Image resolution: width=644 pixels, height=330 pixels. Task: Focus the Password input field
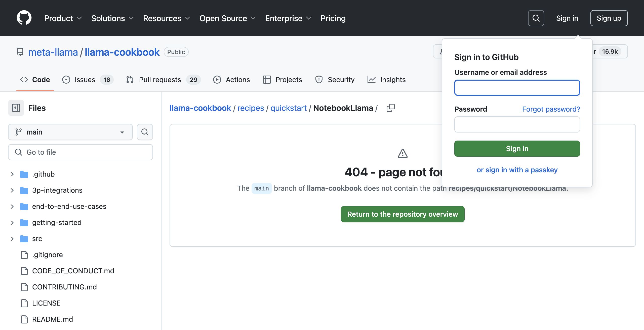pyautogui.click(x=517, y=124)
